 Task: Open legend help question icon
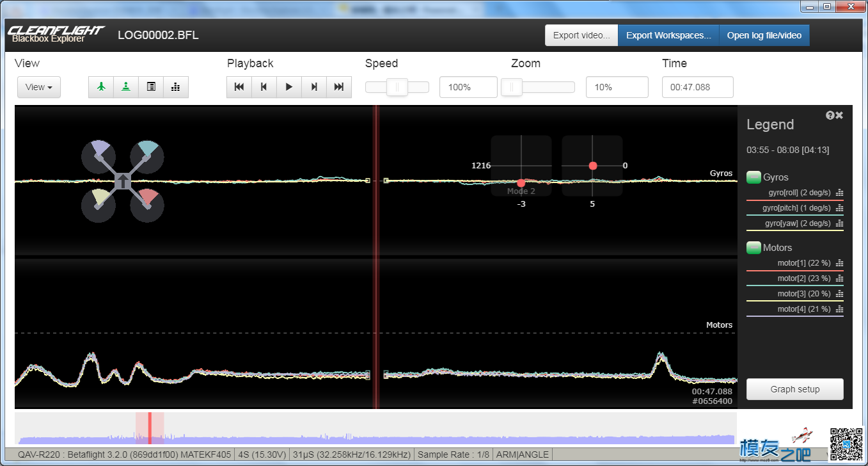tap(830, 115)
